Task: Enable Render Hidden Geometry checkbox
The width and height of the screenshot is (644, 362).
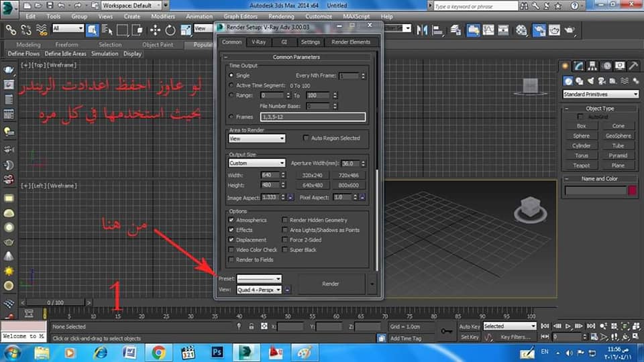Action: pyautogui.click(x=284, y=220)
